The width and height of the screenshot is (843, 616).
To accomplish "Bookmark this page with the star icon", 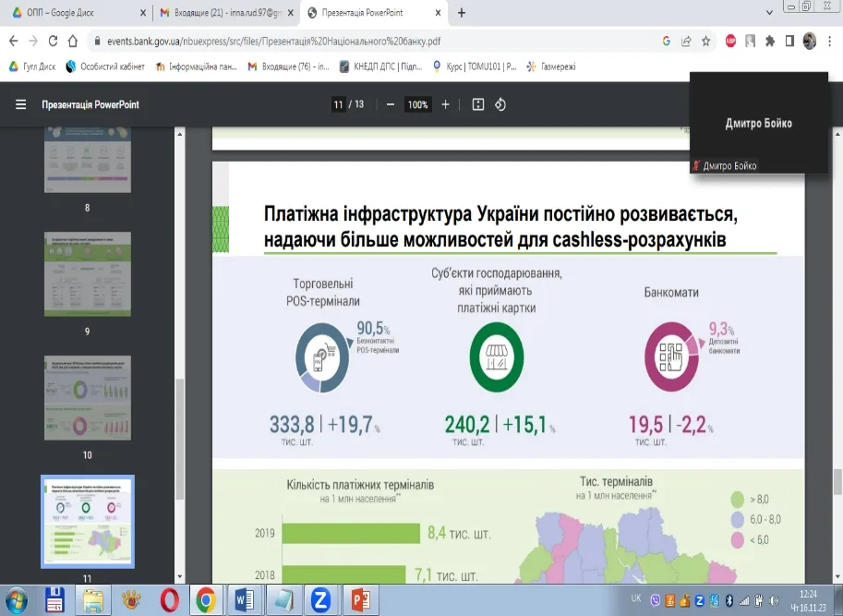I will click(x=706, y=42).
